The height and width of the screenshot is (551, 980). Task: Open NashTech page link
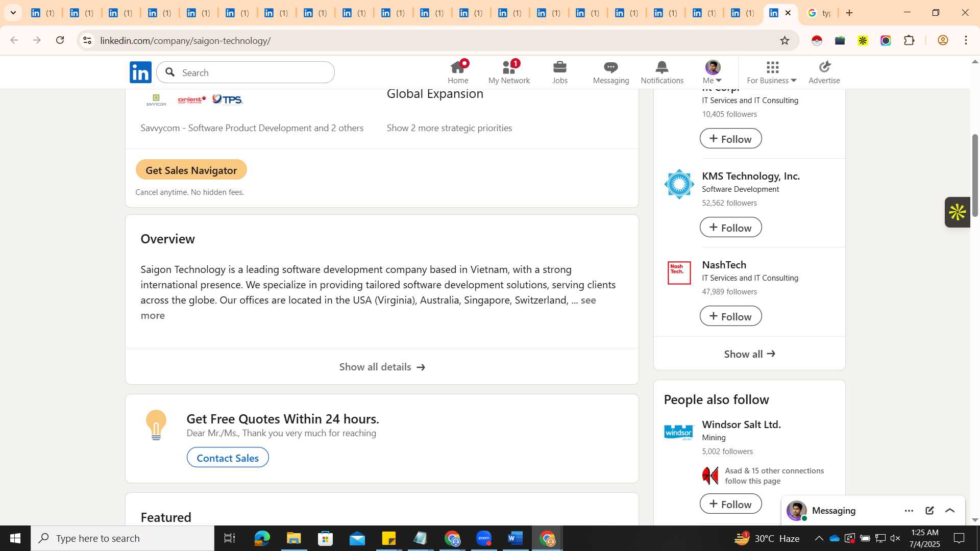tap(724, 265)
